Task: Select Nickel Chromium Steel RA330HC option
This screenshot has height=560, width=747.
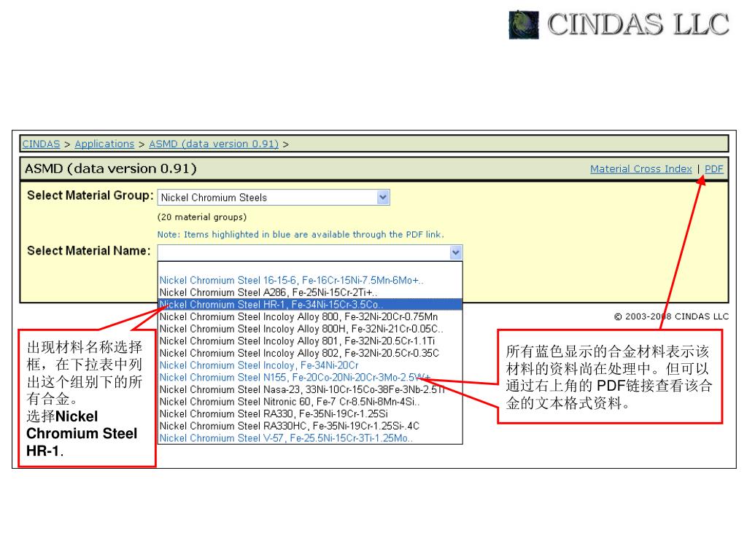Action: (310, 426)
